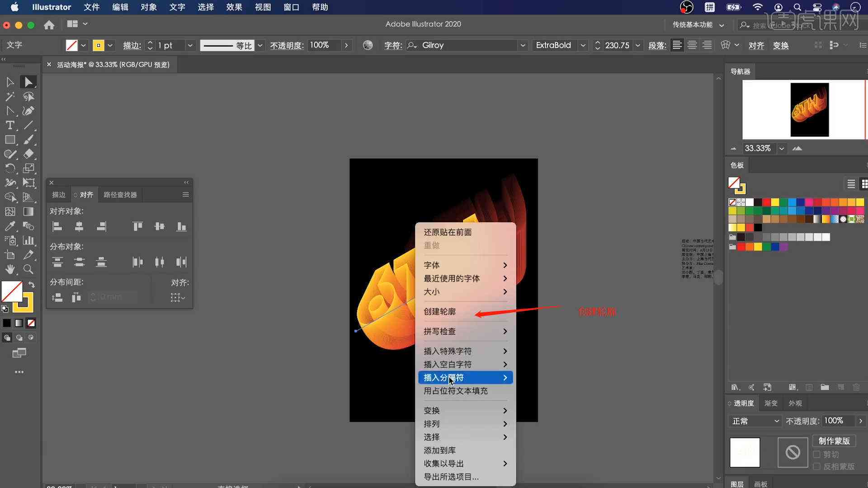
Task: Open the font size 230.75 dropdown
Action: (638, 45)
